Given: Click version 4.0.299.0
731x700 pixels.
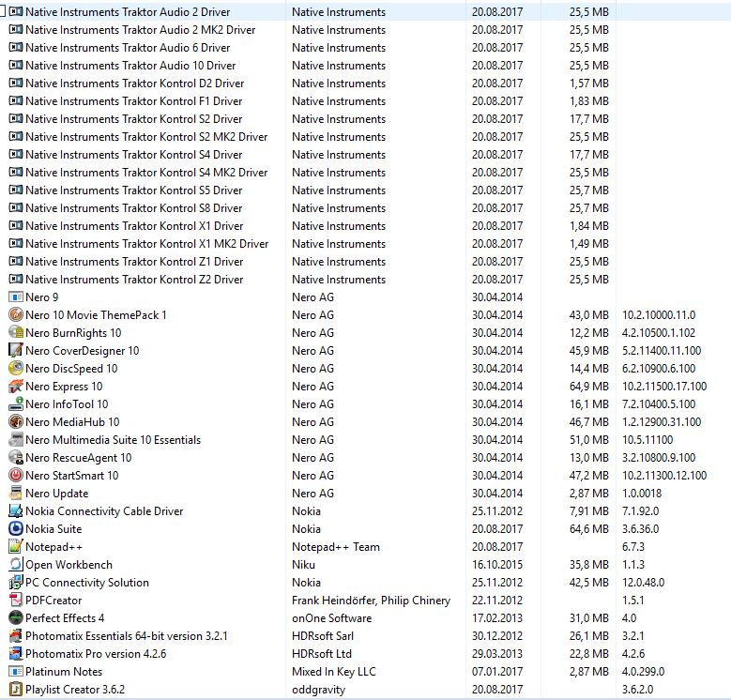Looking at the screenshot, I should 644,672.
